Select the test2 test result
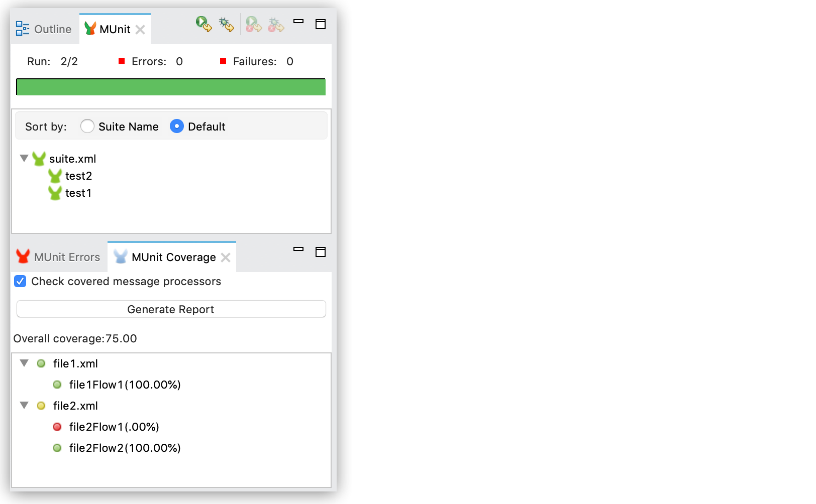The image size is (816, 504). tap(78, 176)
